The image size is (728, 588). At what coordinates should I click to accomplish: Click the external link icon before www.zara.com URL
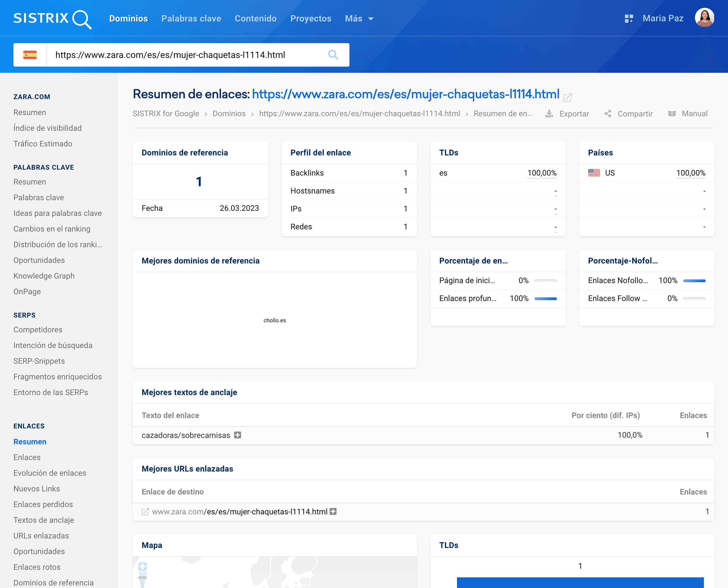point(145,512)
